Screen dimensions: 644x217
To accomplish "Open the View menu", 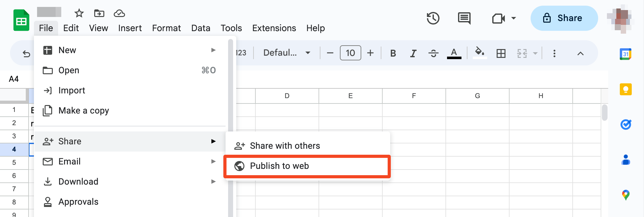I will [x=98, y=28].
